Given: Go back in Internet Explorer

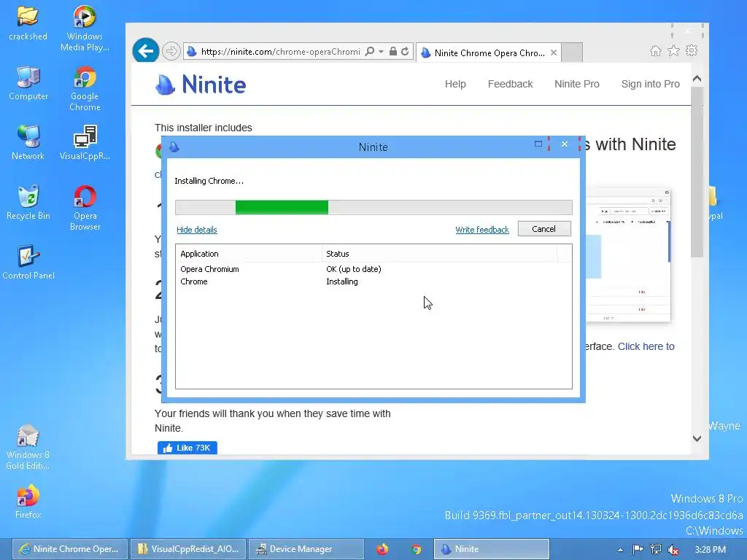Looking at the screenshot, I should (x=145, y=50).
